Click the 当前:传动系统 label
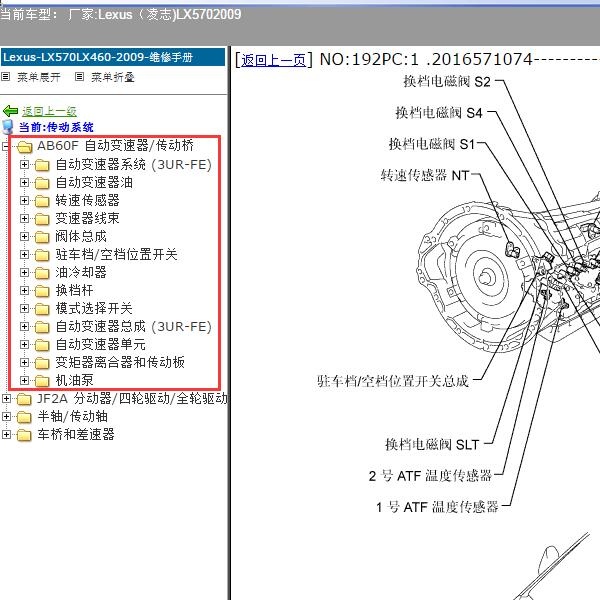 click(56, 127)
